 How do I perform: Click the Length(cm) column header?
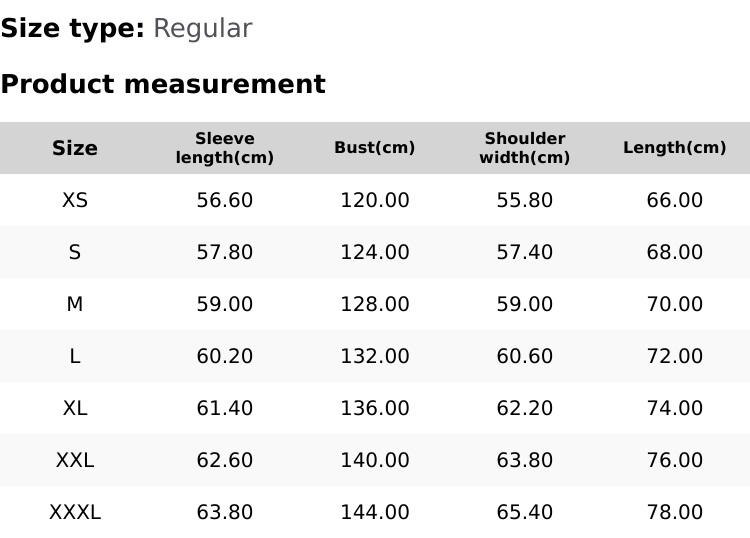[675, 148]
